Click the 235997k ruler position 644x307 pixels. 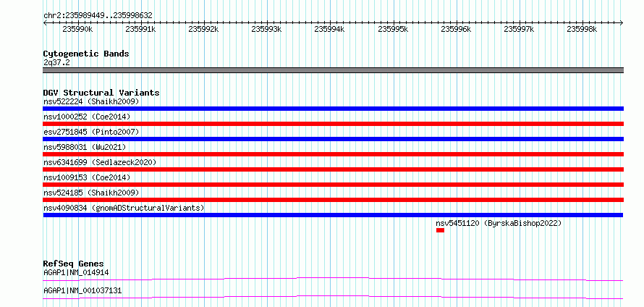pos(519,29)
